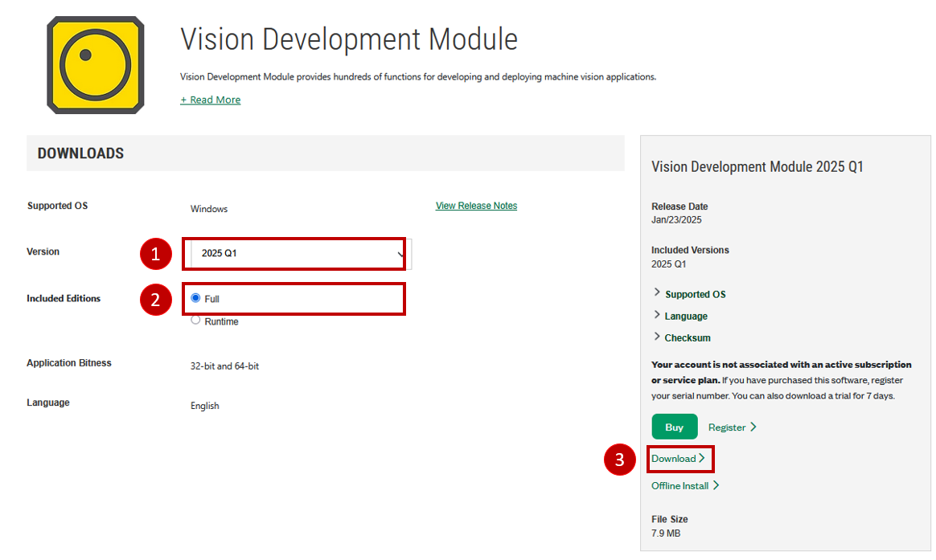Select the Full edition radio button
The height and width of the screenshot is (560, 936).
195,297
